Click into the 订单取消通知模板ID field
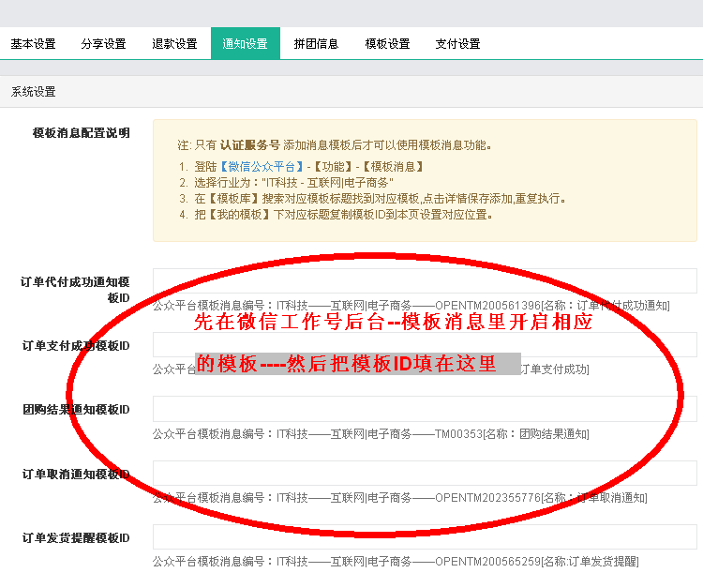The image size is (703, 588). click(x=425, y=473)
